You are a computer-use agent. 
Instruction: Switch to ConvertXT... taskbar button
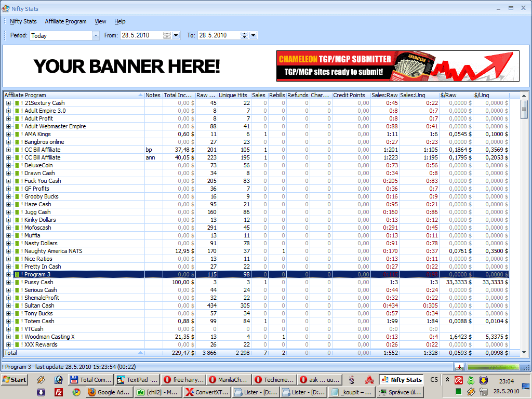(207, 392)
